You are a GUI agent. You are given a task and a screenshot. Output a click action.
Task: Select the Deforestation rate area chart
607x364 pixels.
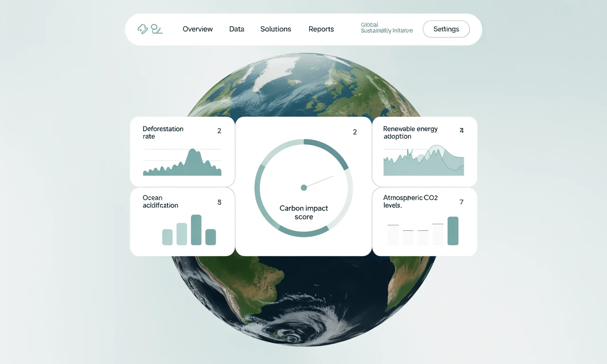(182, 164)
